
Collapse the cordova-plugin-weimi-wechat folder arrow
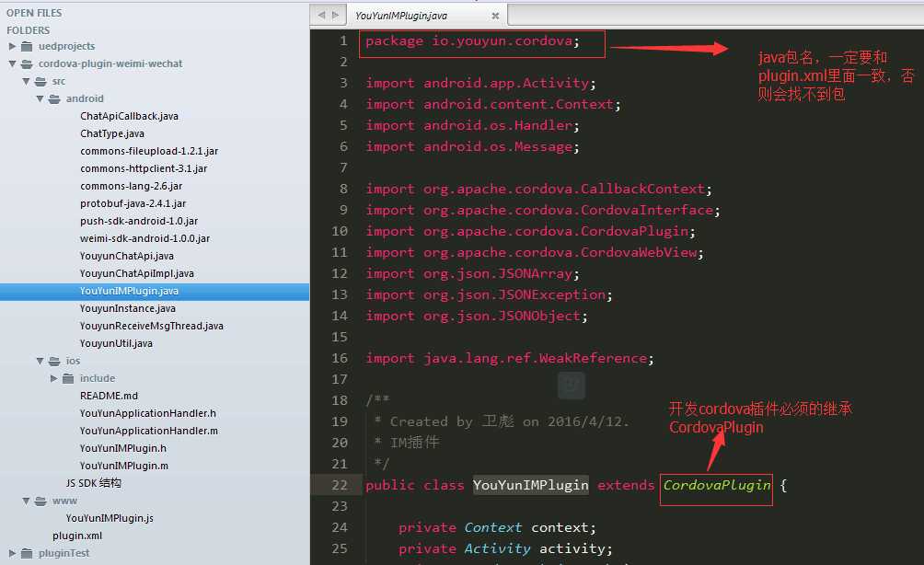coord(12,63)
